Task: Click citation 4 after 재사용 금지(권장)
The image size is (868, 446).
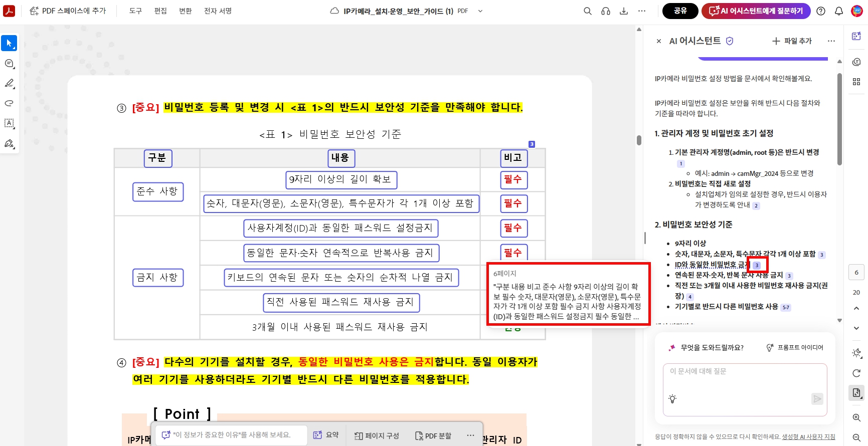Action: click(690, 297)
